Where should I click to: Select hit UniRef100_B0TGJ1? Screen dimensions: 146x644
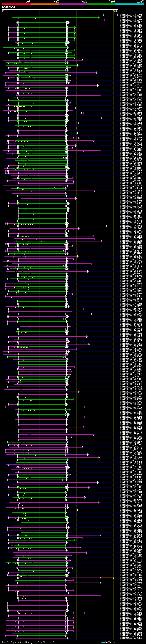131,175
